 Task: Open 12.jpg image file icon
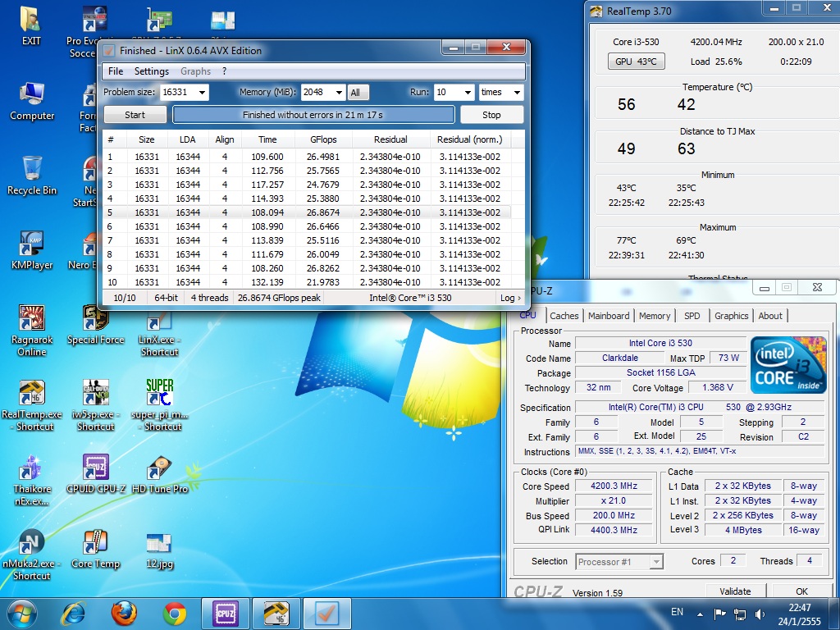[x=159, y=549]
